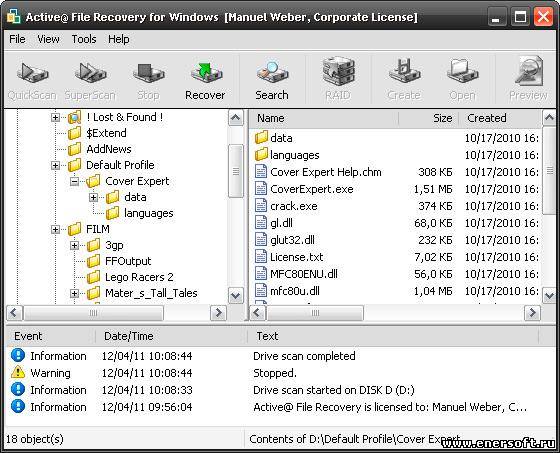Click the folder tree vertical scrollbar thumb

236,171
